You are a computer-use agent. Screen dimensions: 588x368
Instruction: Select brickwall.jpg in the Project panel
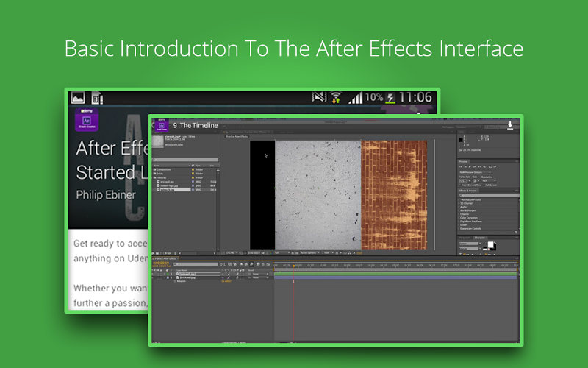[x=165, y=182]
